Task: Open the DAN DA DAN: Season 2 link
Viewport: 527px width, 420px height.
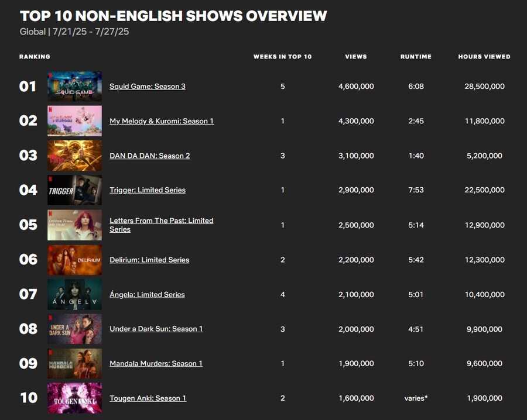Action: click(x=149, y=156)
